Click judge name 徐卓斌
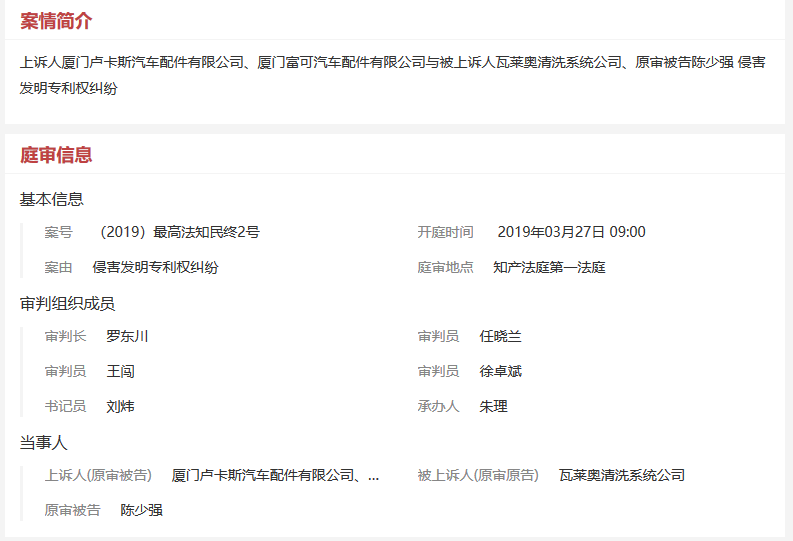Image resolution: width=793 pixels, height=541 pixels. (x=501, y=371)
